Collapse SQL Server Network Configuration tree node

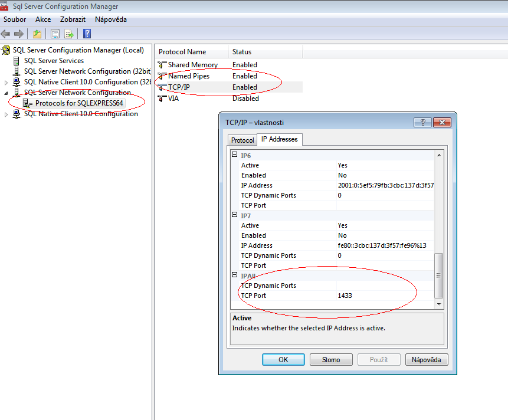pyautogui.click(x=6, y=93)
